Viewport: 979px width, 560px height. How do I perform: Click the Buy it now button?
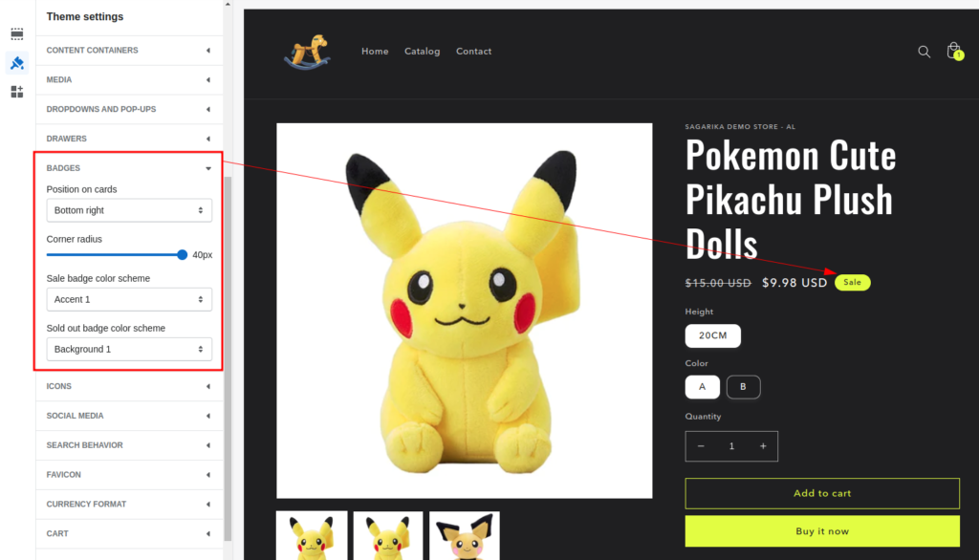pos(821,531)
